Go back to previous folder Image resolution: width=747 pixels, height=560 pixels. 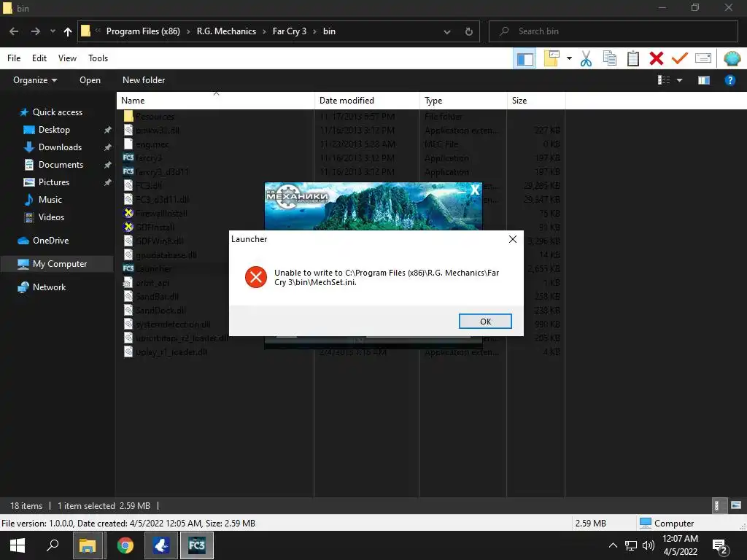pyautogui.click(x=14, y=31)
